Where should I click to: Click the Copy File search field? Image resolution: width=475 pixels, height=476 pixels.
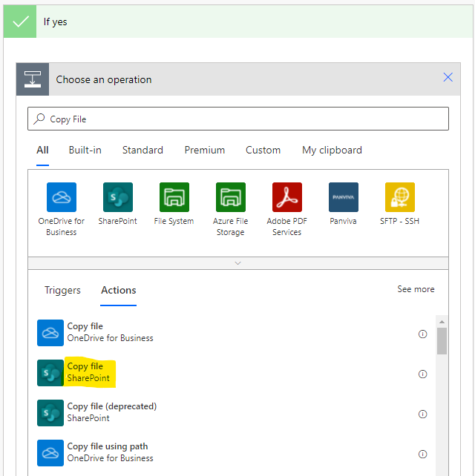(238, 119)
